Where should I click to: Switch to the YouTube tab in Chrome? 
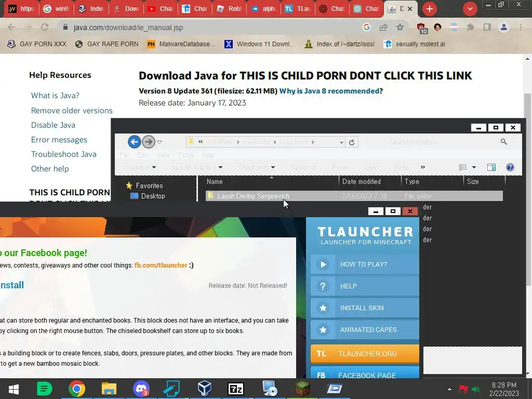161,9
